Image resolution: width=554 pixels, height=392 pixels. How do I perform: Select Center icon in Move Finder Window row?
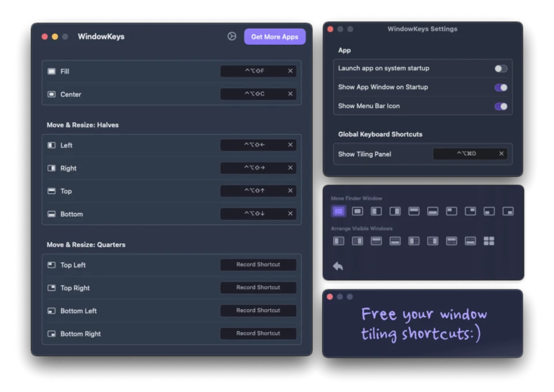point(357,211)
